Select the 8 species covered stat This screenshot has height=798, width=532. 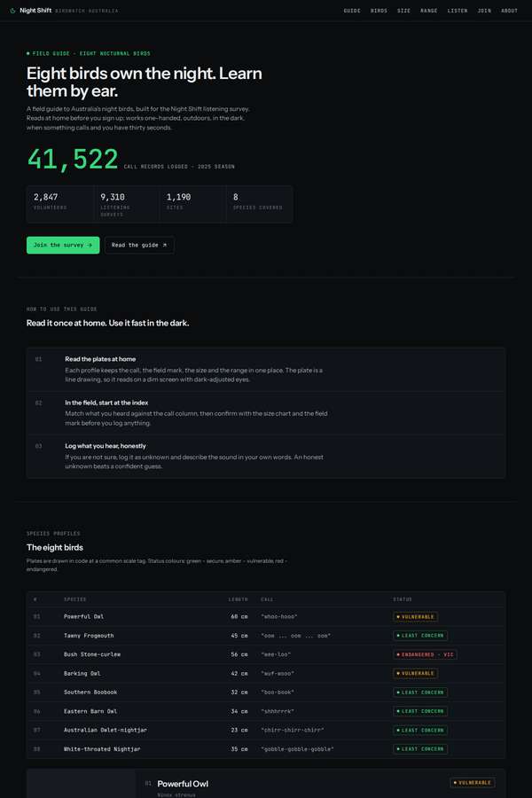(x=259, y=204)
